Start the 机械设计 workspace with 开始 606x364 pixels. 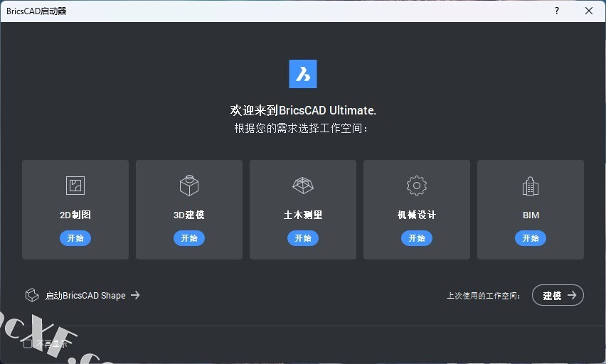[x=417, y=238]
